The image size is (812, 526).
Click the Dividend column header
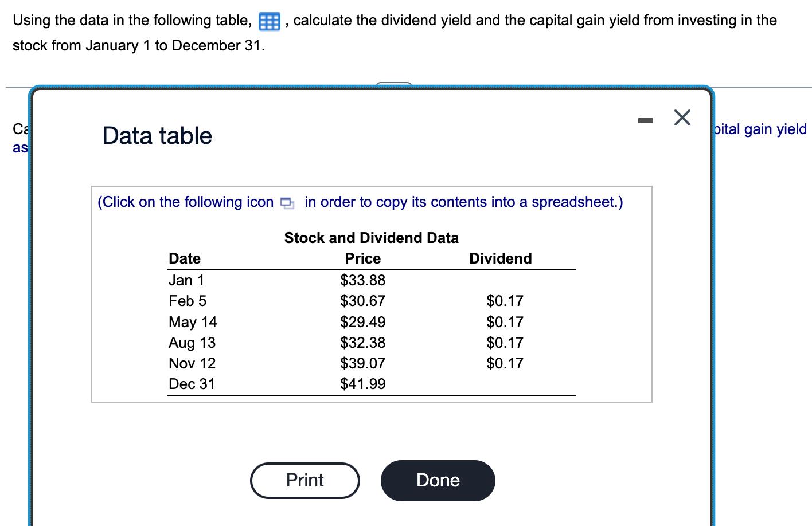pos(500,258)
